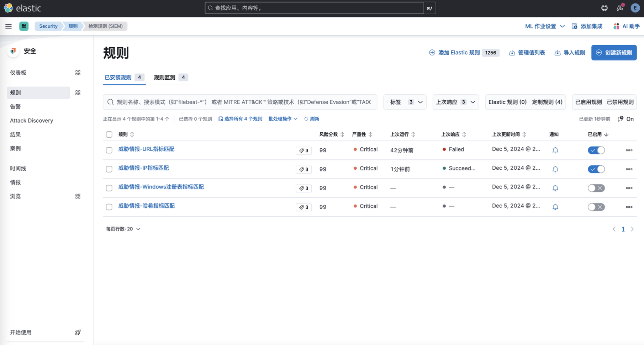Open actions menu for Windows注册表指标匹配 rule

point(629,188)
